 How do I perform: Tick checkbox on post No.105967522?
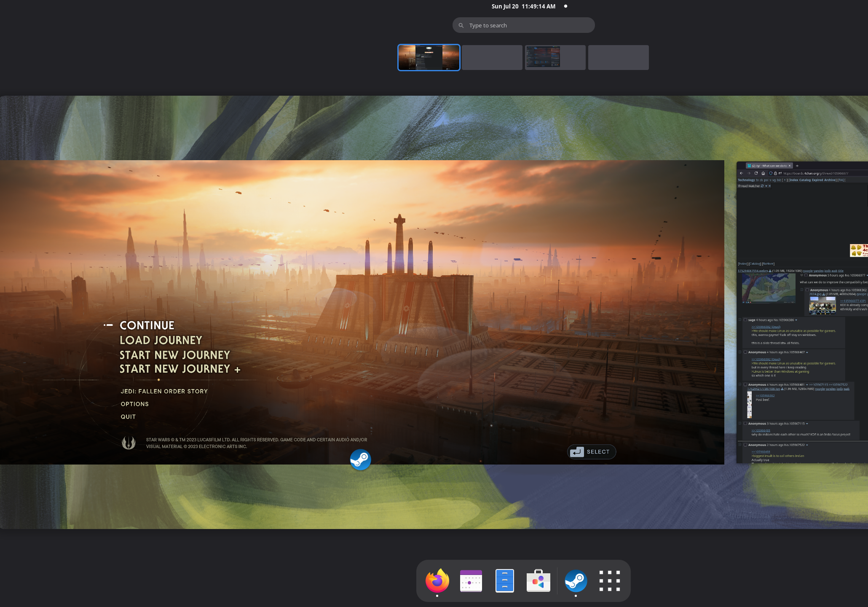tap(745, 445)
